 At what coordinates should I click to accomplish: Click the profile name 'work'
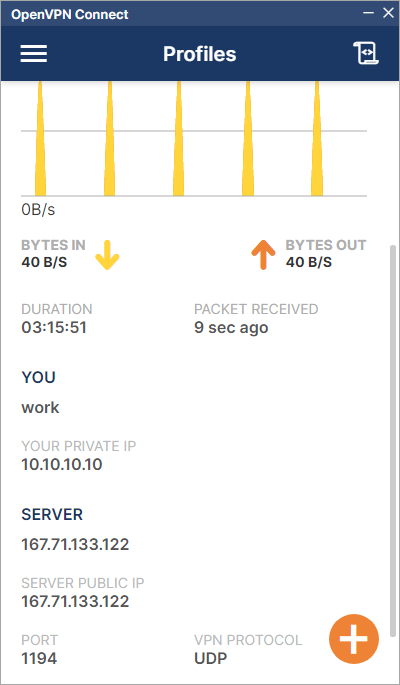point(40,408)
